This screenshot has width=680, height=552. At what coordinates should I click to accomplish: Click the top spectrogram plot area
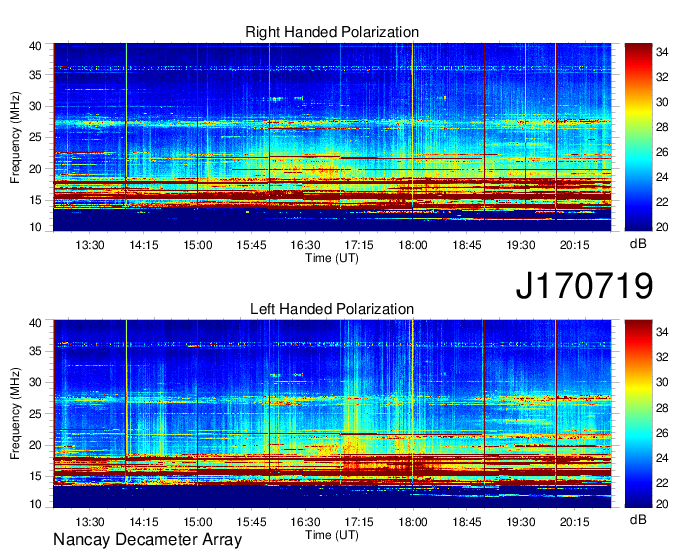coord(332,137)
